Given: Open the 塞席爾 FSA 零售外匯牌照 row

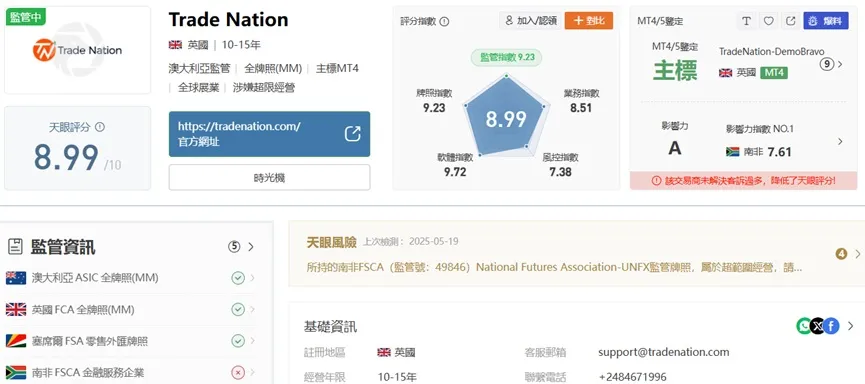Looking at the screenshot, I should 131,341.
